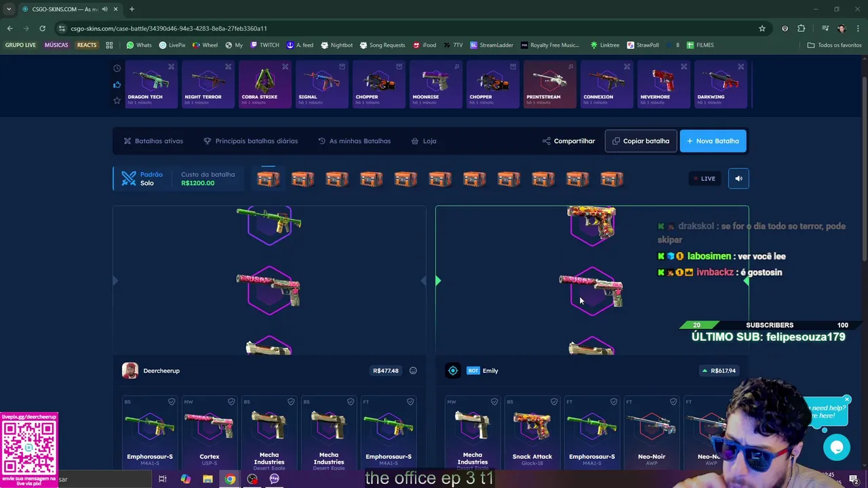The image size is (868, 488).
Task: Open a new browser tab
Action: (132, 9)
